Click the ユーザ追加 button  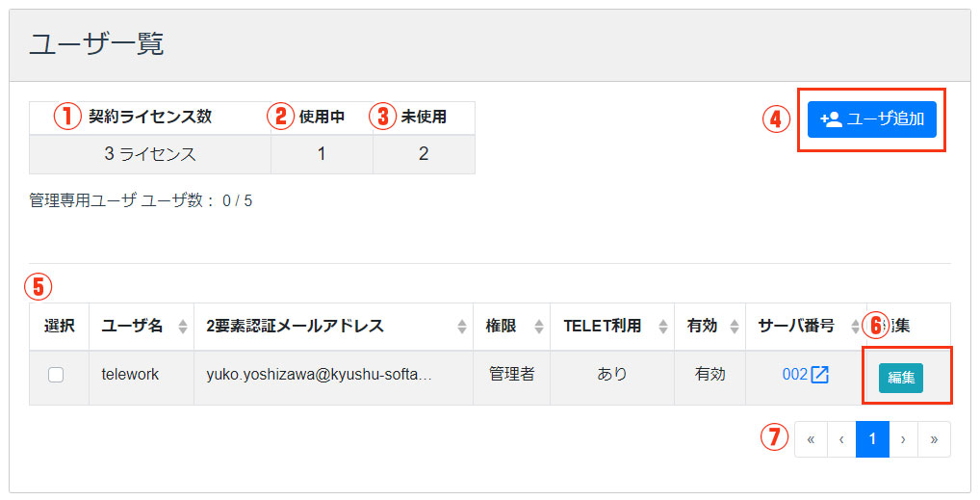point(872,118)
